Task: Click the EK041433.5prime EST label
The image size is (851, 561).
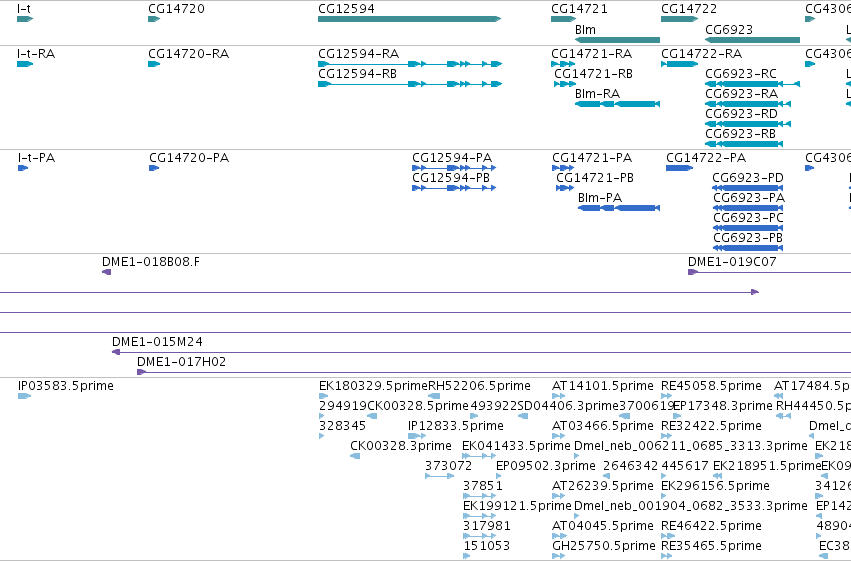Action: tap(516, 446)
